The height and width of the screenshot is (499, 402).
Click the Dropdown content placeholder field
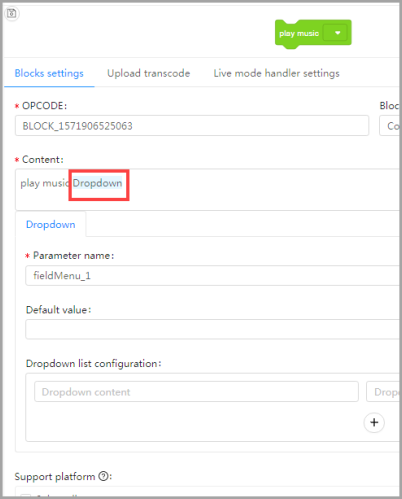click(196, 392)
